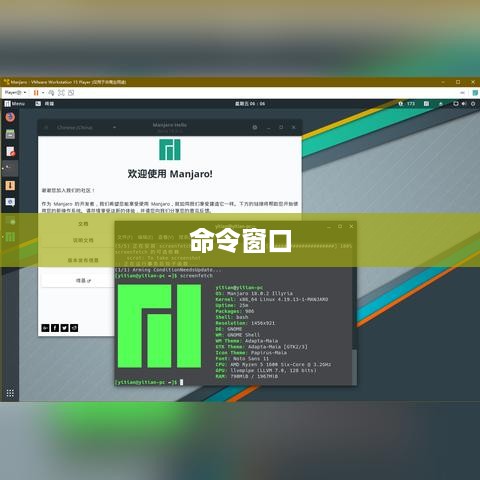This screenshot has width=480, height=480.
Task: Click the 欢迎使用 Manjaro! heading
Action: pos(170,174)
